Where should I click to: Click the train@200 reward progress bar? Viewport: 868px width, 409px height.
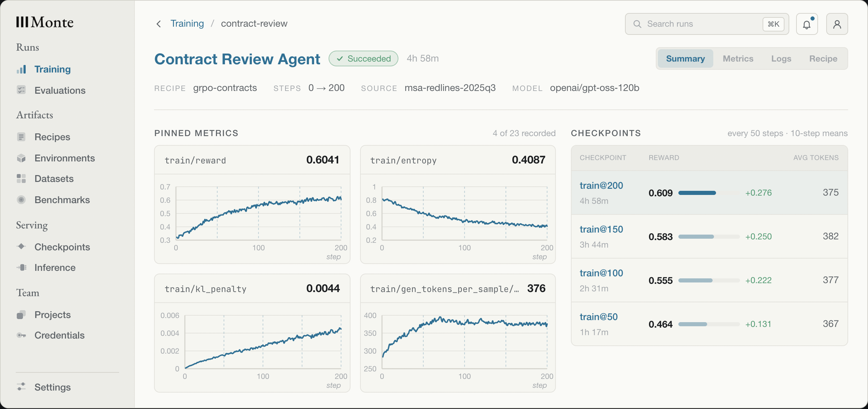point(709,193)
